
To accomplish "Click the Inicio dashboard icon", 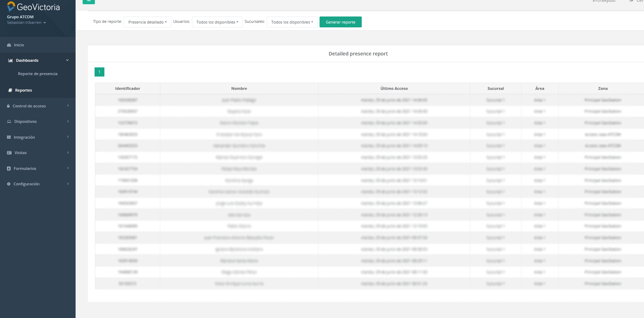I will click(x=9, y=45).
